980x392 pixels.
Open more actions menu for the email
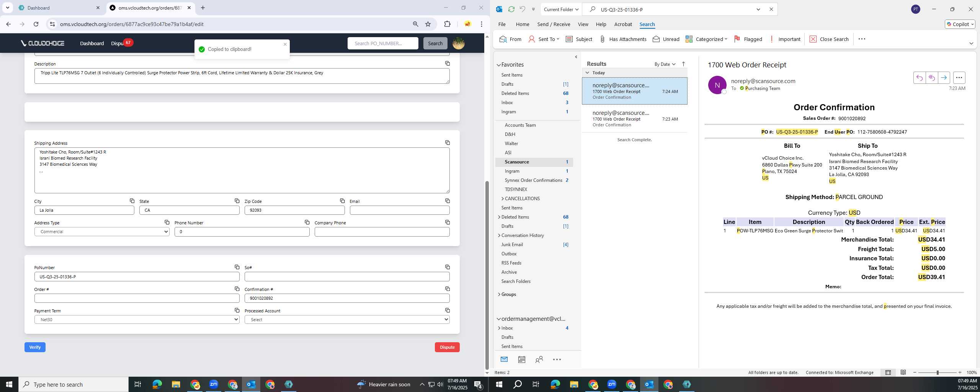coord(959,78)
